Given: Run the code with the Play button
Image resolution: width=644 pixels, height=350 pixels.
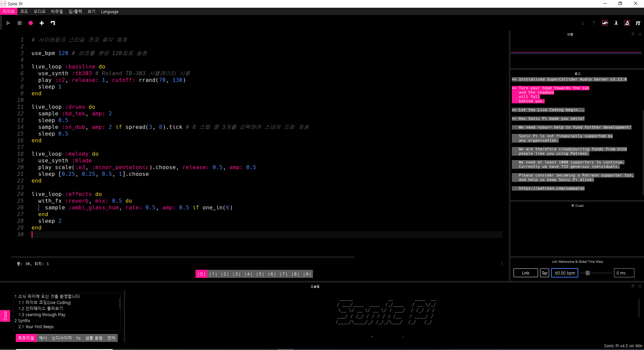Looking at the screenshot, I should click(x=8, y=23).
